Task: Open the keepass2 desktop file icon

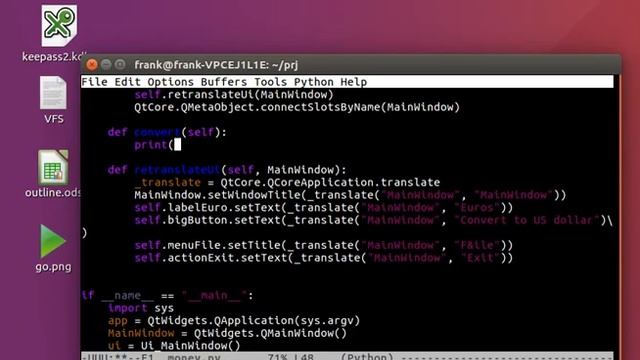Action: [59, 25]
